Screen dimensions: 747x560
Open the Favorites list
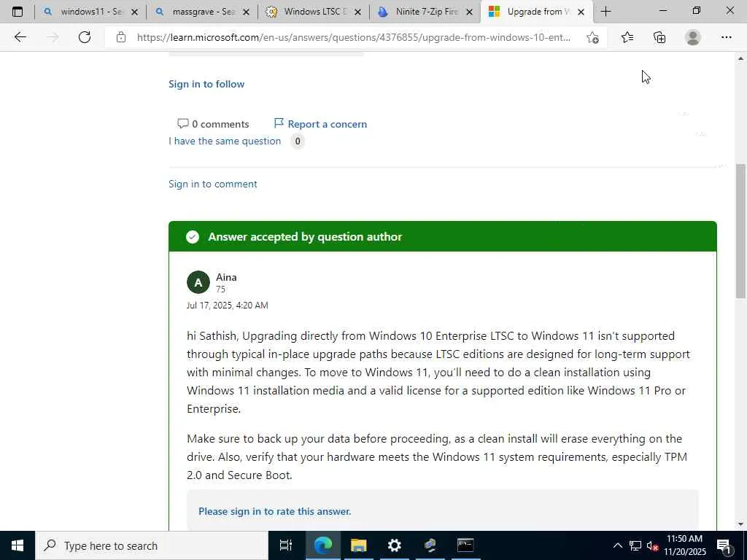(x=627, y=37)
